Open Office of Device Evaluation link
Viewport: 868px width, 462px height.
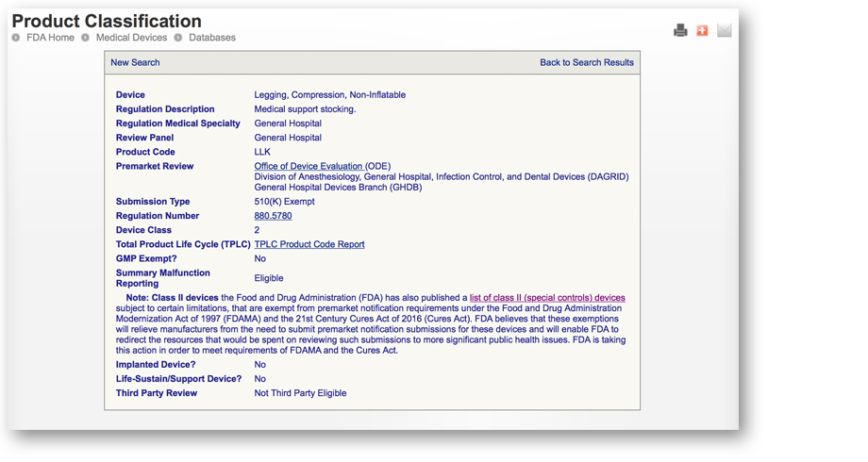[x=309, y=166]
